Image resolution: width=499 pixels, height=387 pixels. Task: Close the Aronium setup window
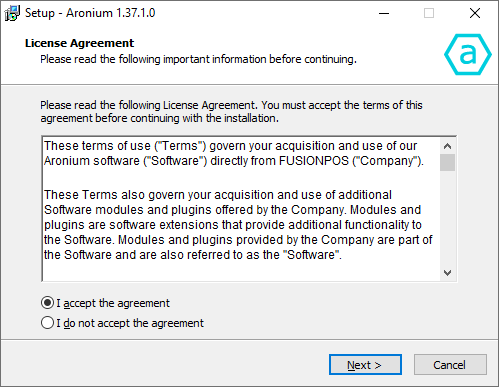pos(475,13)
